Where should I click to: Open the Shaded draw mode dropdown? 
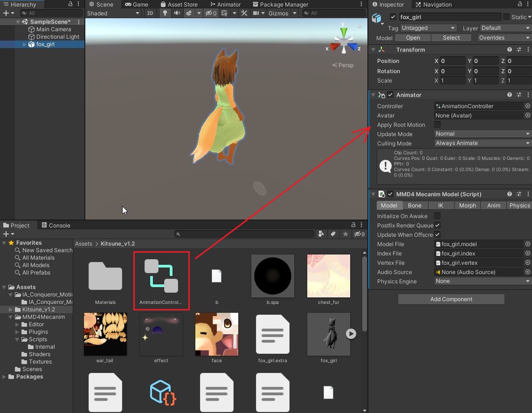[113, 13]
